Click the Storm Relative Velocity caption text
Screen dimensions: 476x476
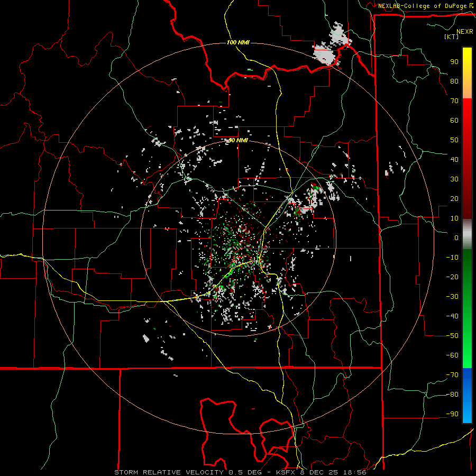(x=240, y=472)
